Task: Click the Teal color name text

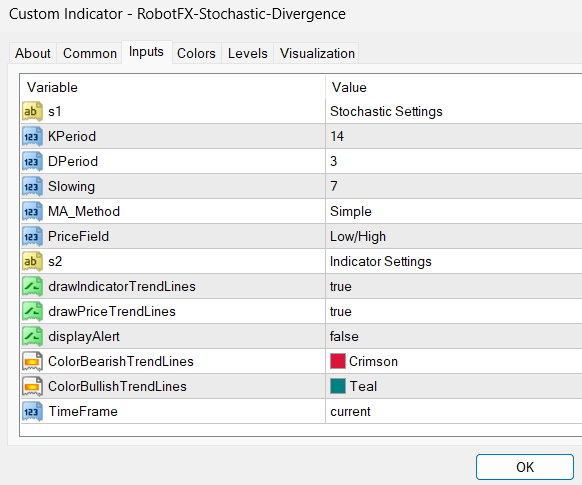Action: [x=363, y=386]
